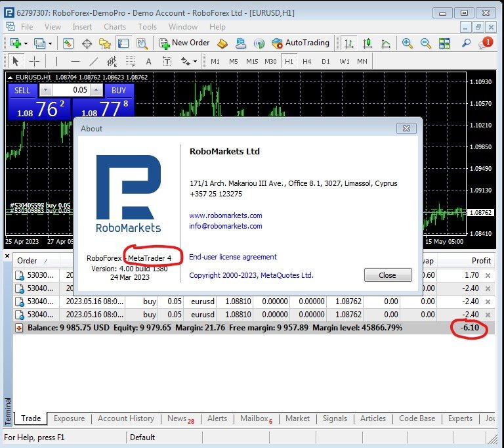
Task: Switch to M30 timeframe
Action: [270, 61]
